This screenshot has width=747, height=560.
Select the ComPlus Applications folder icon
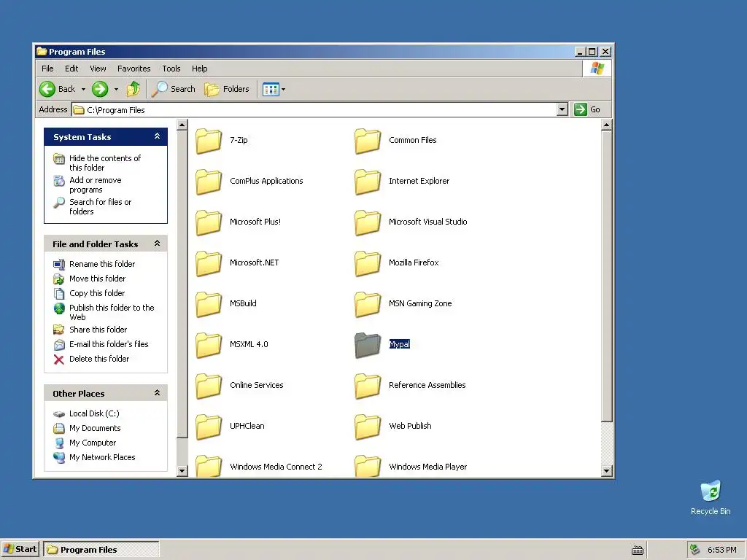209,182
